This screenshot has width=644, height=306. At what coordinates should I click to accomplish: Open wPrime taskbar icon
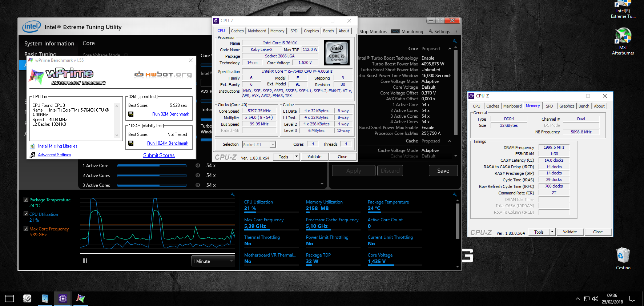click(80, 299)
